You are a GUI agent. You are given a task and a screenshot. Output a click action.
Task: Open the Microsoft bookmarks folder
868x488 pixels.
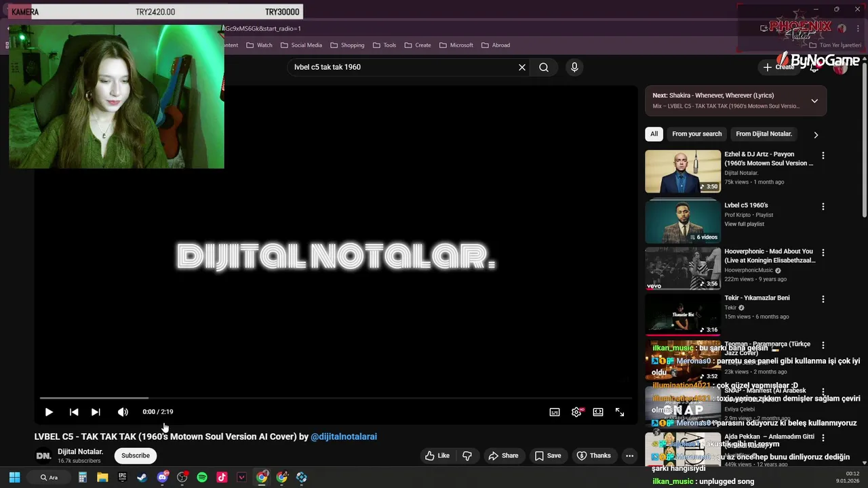[456, 45]
